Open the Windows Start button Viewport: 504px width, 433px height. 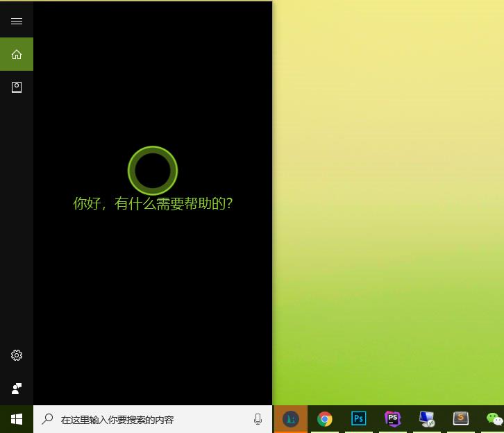point(17,419)
